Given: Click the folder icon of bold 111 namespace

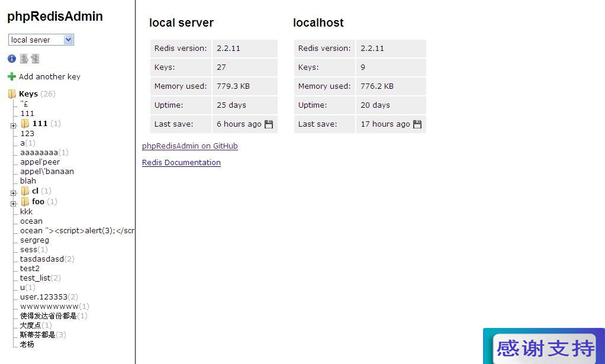Looking at the screenshot, I should (x=25, y=123).
